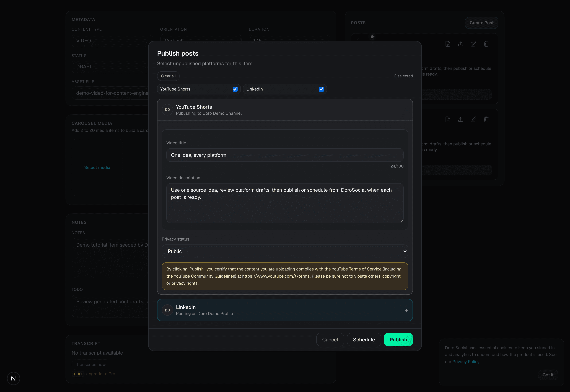The width and height of the screenshot is (570, 392).
Task: Open the Privacy Policy link in the cookie notice
Action: point(466,362)
